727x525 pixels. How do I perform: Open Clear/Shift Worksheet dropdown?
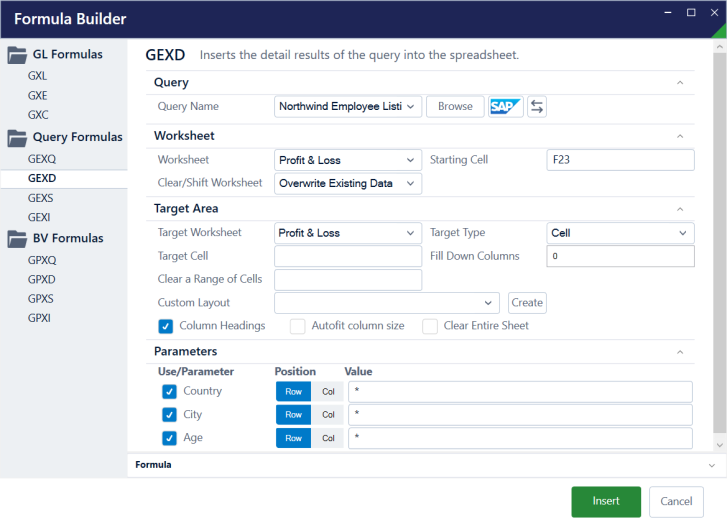click(348, 183)
